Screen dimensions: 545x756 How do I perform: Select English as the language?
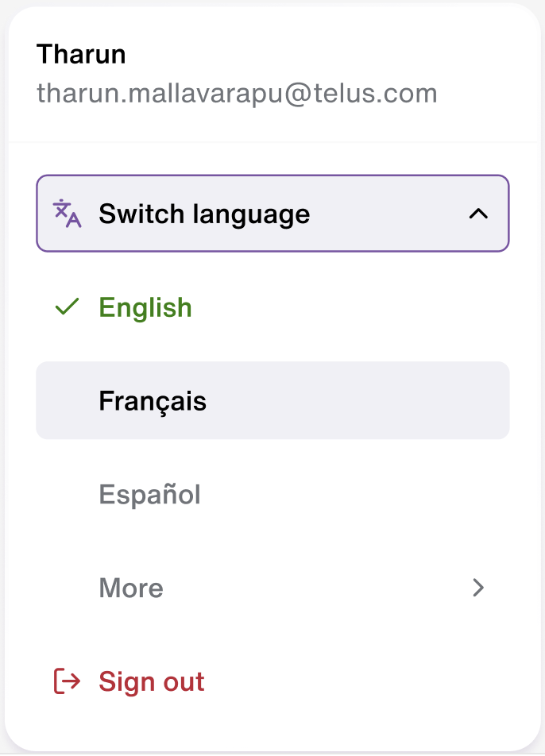pyautogui.click(x=272, y=307)
